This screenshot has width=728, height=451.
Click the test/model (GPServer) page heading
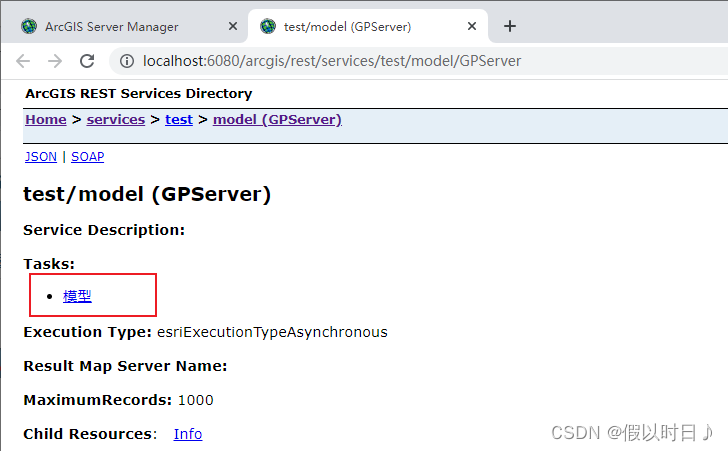[x=147, y=194]
